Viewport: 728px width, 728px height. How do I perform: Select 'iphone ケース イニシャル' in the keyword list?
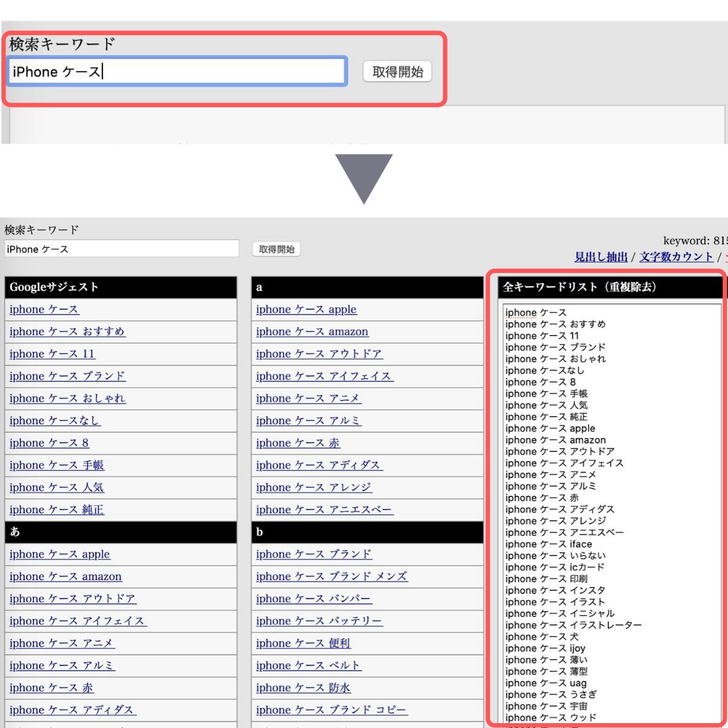point(560,613)
